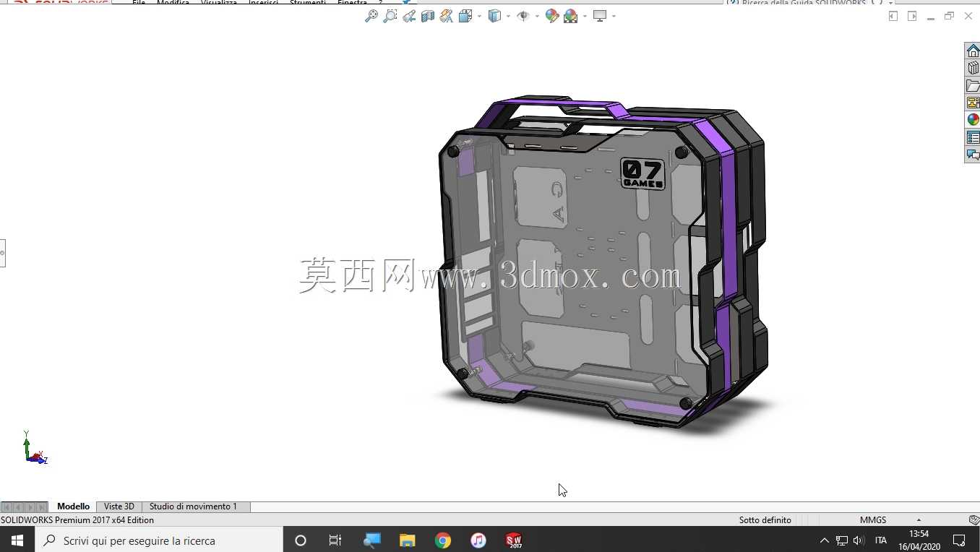Open the Dynamic Annotation Views icon
980x552 pixels.
pos(447,16)
